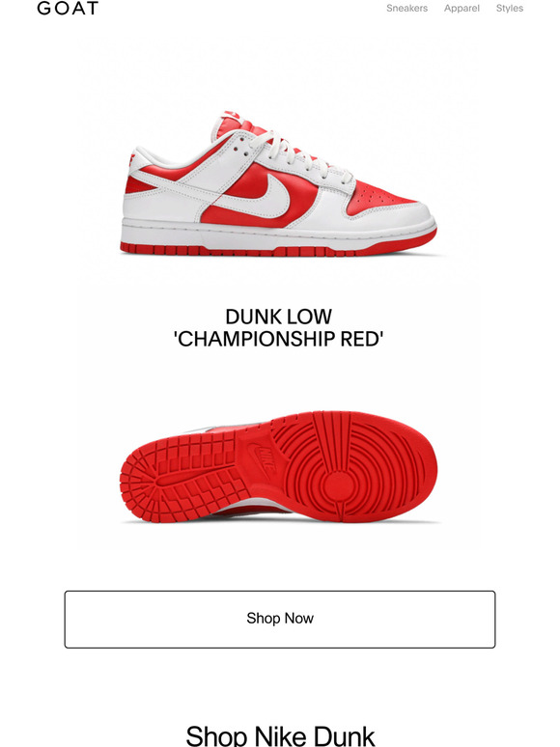Click the DUNK LOW title text
The width and height of the screenshot is (560, 747).
tap(279, 317)
